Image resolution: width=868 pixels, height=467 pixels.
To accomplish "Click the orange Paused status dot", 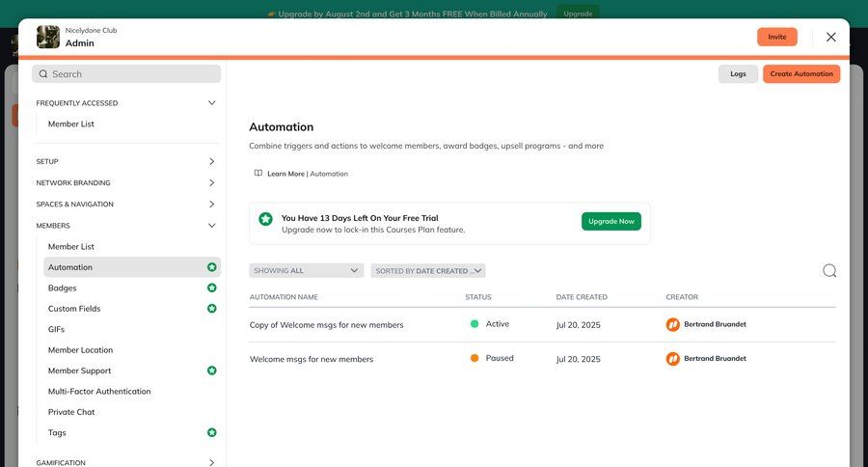I will coord(475,358).
